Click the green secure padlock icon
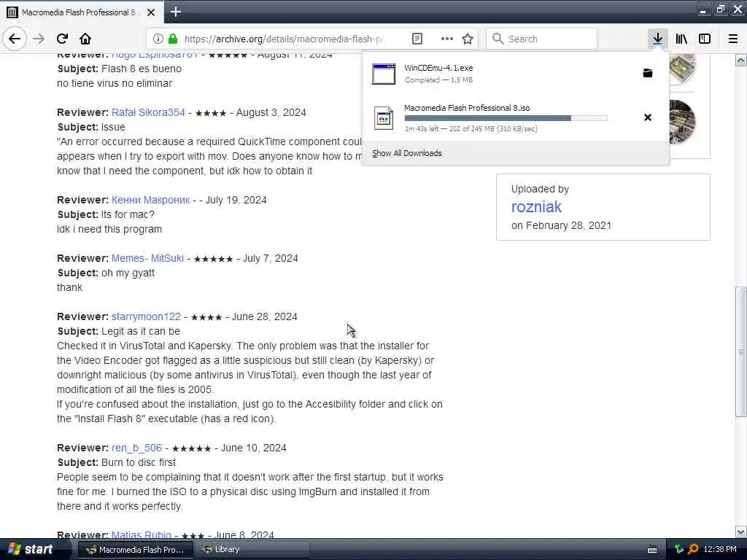The height and width of the screenshot is (560, 747). 173,39
